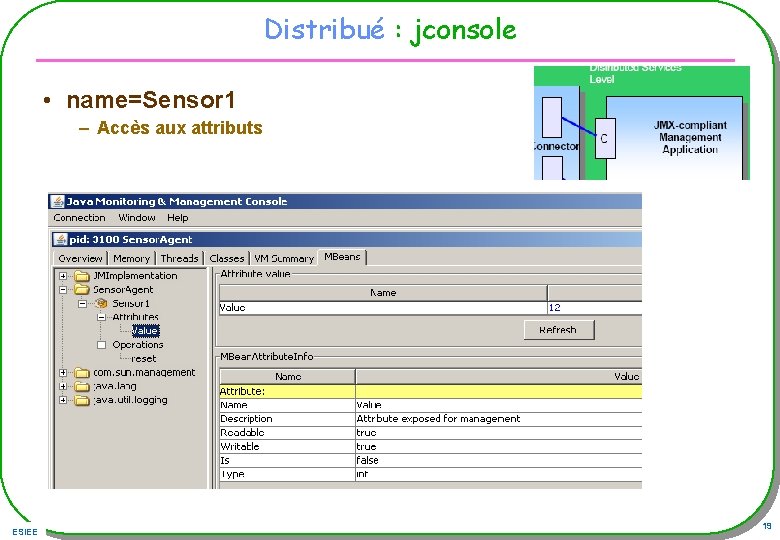Select the reset operation in the tree
The height and width of the screenshot is (540, 780).
[144, 359]
